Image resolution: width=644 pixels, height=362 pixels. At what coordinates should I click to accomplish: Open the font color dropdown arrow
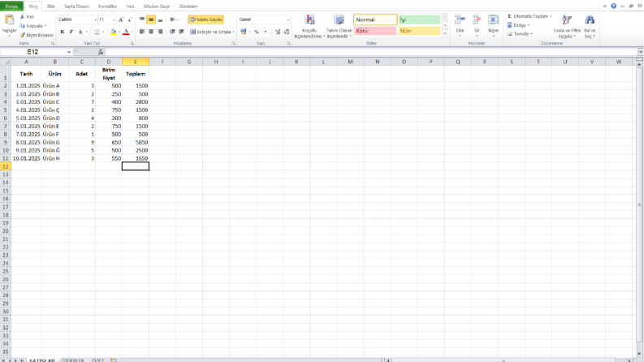click(x=132, y=32)
